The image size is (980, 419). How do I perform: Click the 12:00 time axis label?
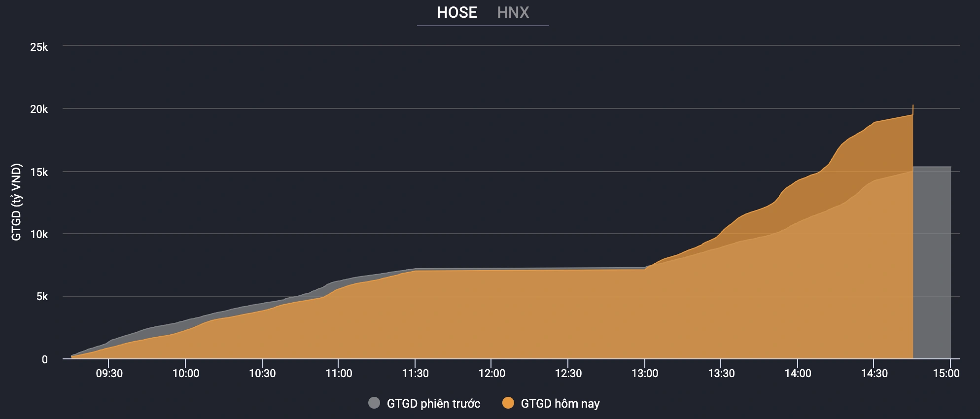pyautogui.click(x=492, y=373)
